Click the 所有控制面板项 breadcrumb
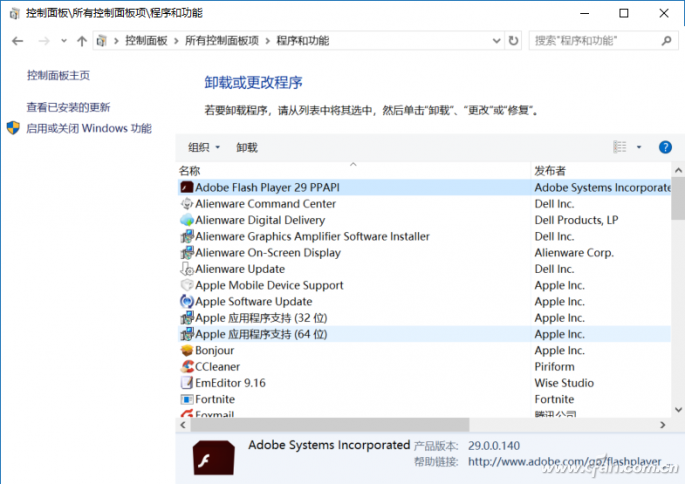 point(222,41)
